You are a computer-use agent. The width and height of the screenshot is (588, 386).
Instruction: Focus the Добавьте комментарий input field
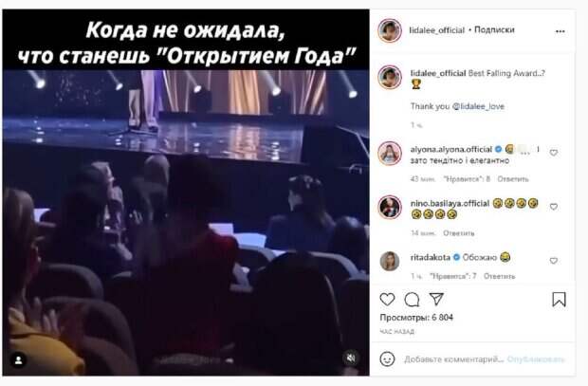point(453,359)
